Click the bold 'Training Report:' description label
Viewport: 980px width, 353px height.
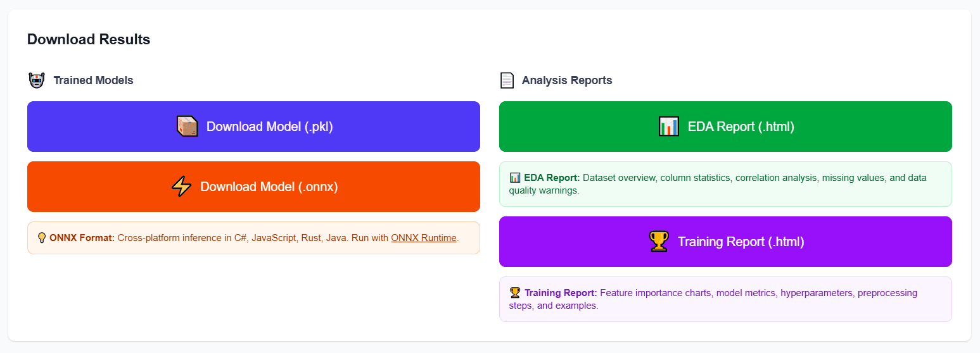pyautogui.click(x=561, y=293)
